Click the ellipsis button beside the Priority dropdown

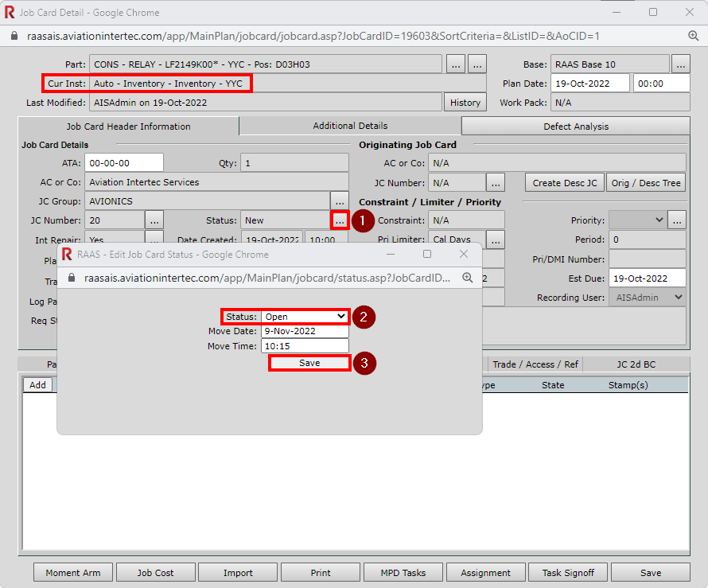click(x=677, y=220)
